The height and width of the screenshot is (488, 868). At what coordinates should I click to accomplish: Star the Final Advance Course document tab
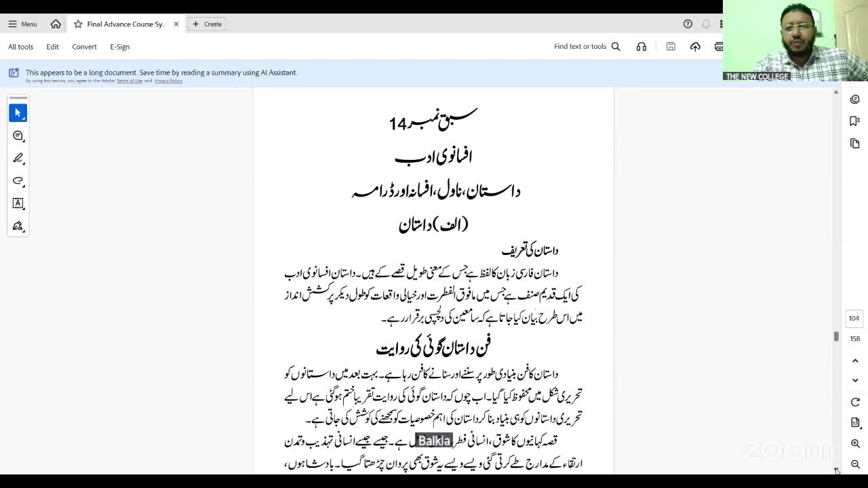78,24
